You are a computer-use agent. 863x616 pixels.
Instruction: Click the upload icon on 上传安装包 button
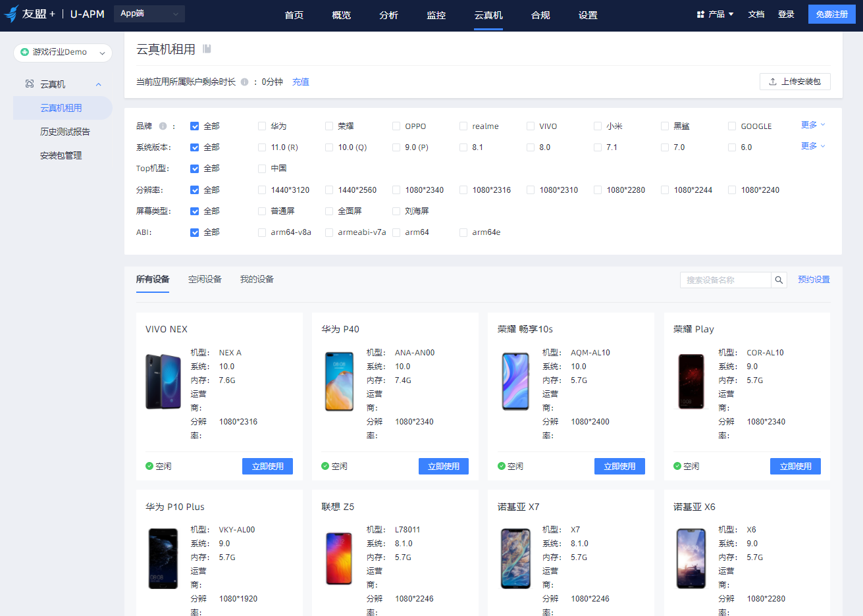point(773,82)
